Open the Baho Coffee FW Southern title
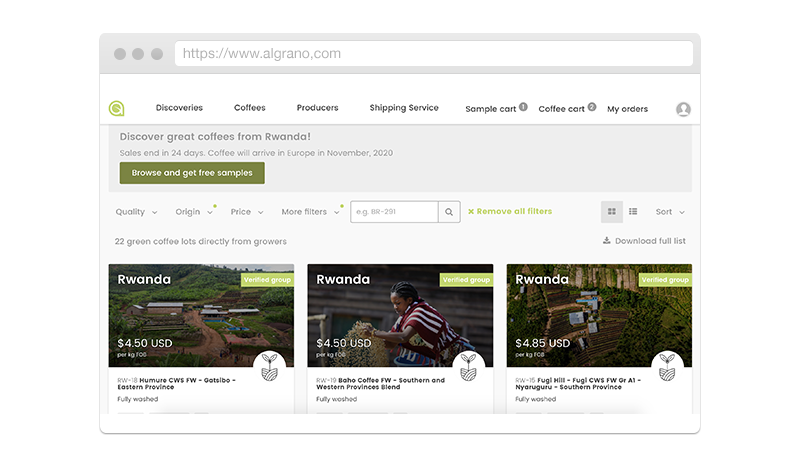 [380, 384]
